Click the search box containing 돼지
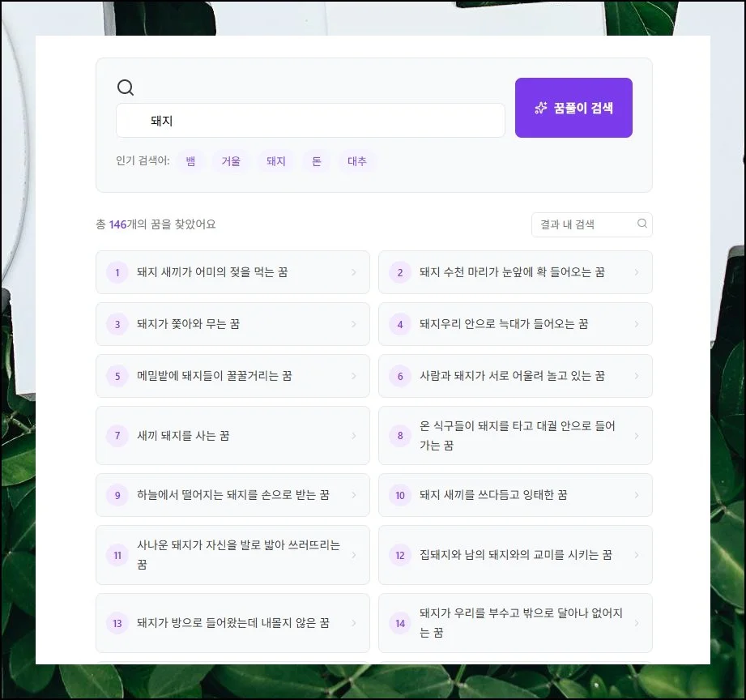Image resolution: width=746 pixels, height=700 pixels. click(x=310, y=120)
